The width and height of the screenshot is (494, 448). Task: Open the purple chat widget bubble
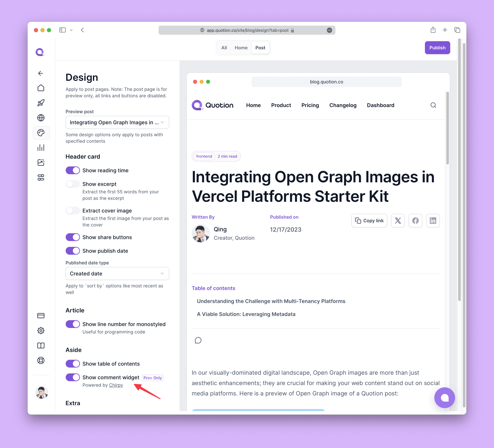pos(445,398)
